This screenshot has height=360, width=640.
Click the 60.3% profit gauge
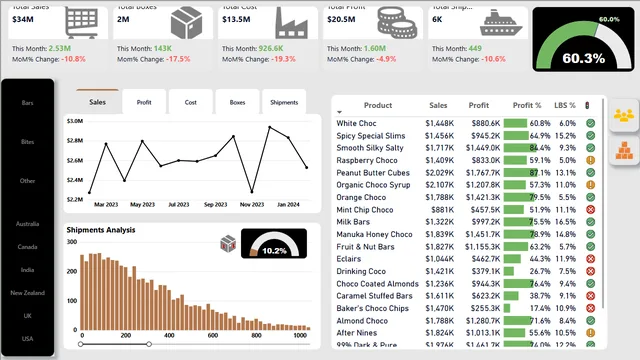click(x=583, y=40)
